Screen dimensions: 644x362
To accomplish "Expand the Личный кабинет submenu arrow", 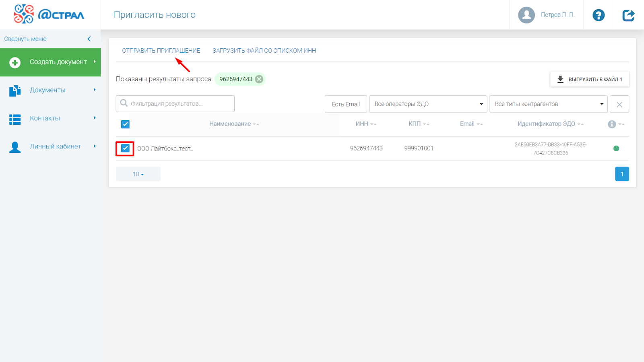I will [x=95, y=146].
